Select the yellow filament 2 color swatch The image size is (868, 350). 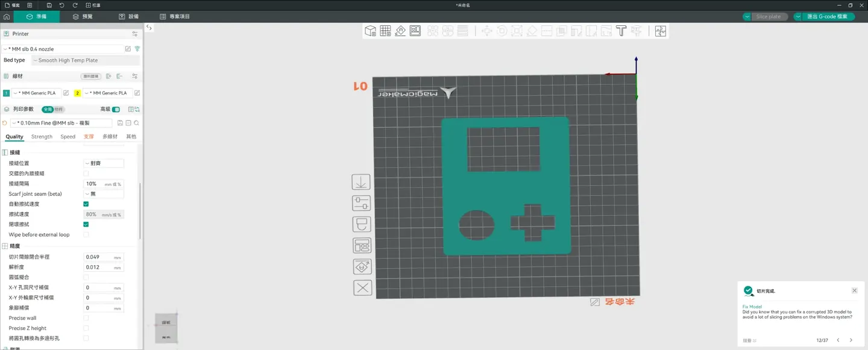tap(77, 93)
